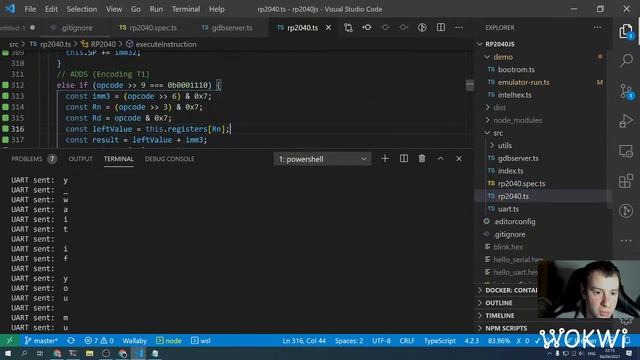Open .editorconfig in the explorer
This screenshot has width=640, height=360.
[514, 221]
